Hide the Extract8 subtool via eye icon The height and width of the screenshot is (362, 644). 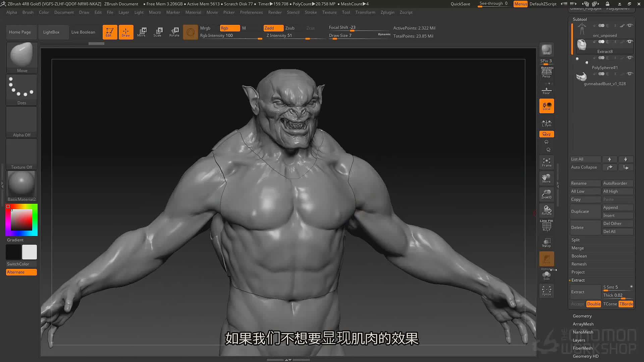[630, 42]
